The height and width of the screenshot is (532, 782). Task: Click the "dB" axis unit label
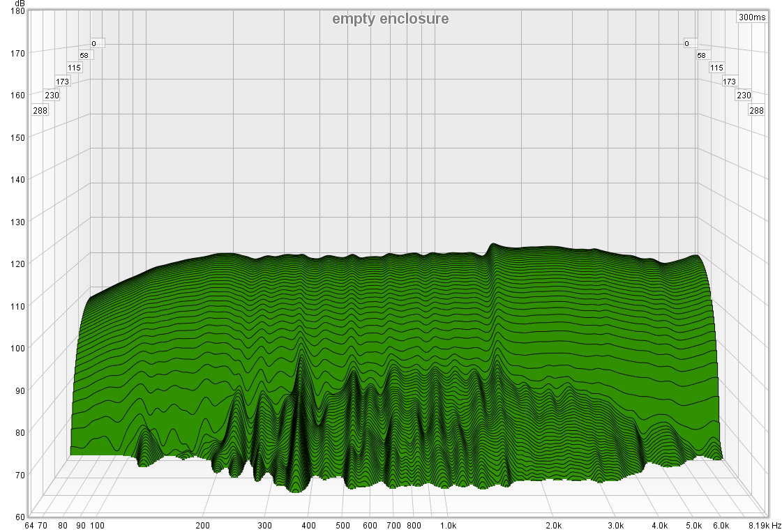click(20, 3)
